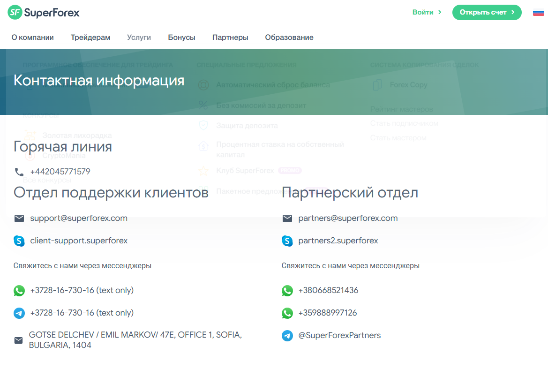Click the @SuperForexPartners Telegram handle
This screenshot has width=548, height=392.
point(339,335)
